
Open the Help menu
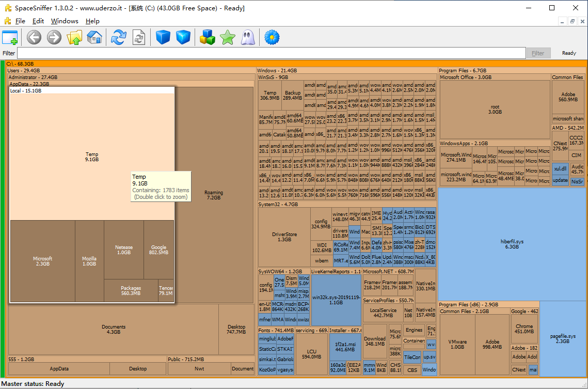92,21
